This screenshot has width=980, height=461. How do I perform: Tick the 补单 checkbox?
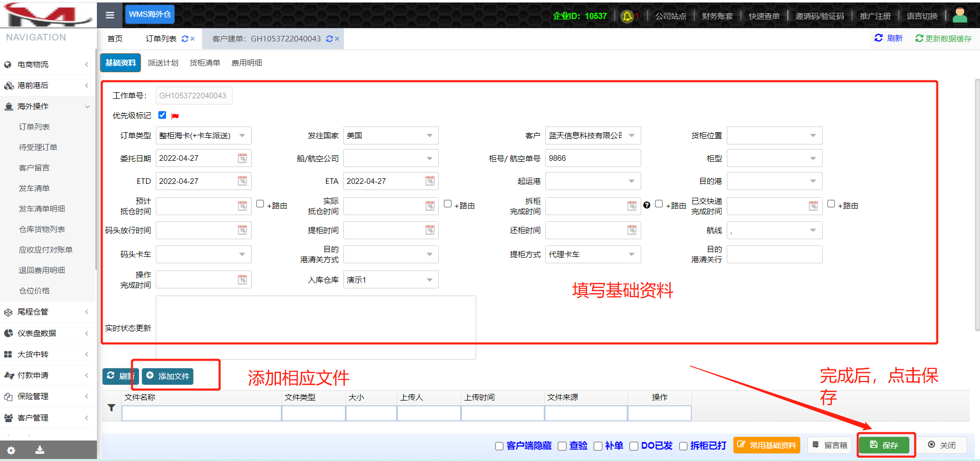pyautogui.click(x=598, y=446)
